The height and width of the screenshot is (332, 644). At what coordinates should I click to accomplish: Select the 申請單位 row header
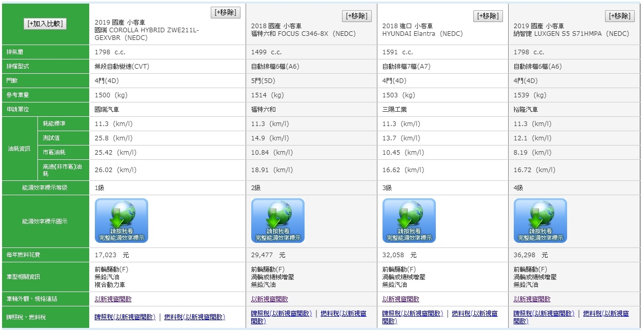tap(46, 110)
